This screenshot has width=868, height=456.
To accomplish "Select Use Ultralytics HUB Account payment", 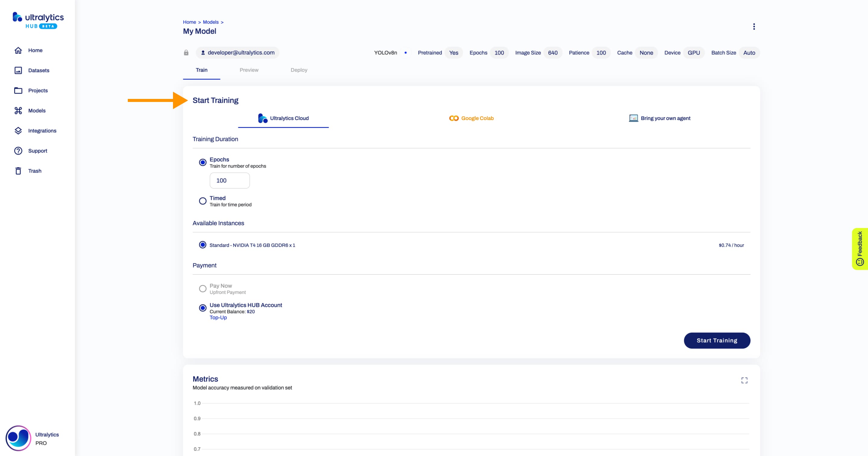I will [203, 307].
